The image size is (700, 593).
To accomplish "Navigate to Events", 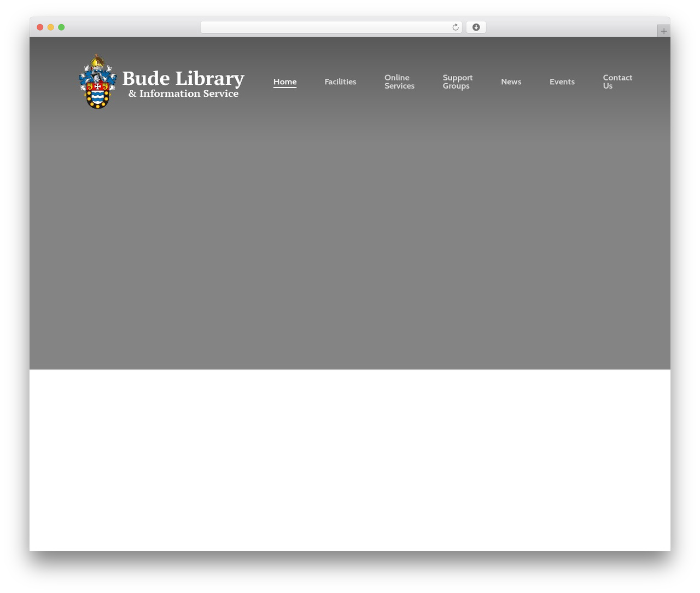I will click(x=562, y=82).
